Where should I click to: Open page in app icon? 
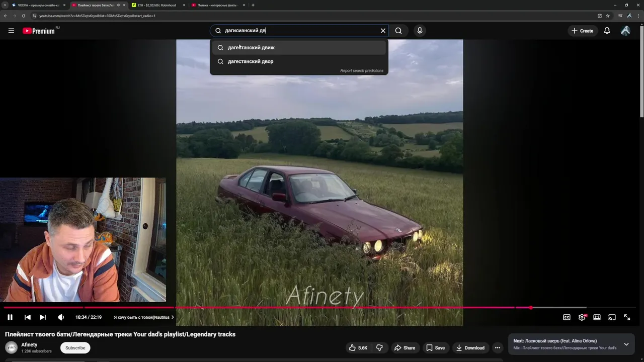[599, 16]
